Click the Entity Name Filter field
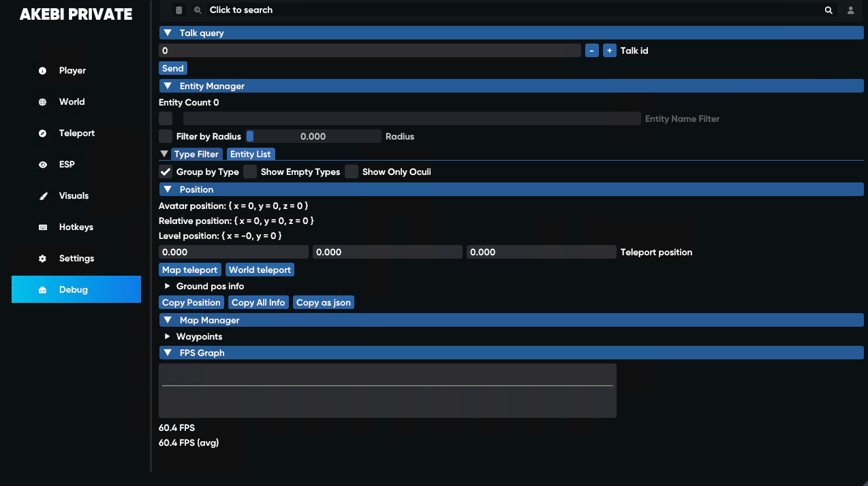868x486 pixels. 412,118
